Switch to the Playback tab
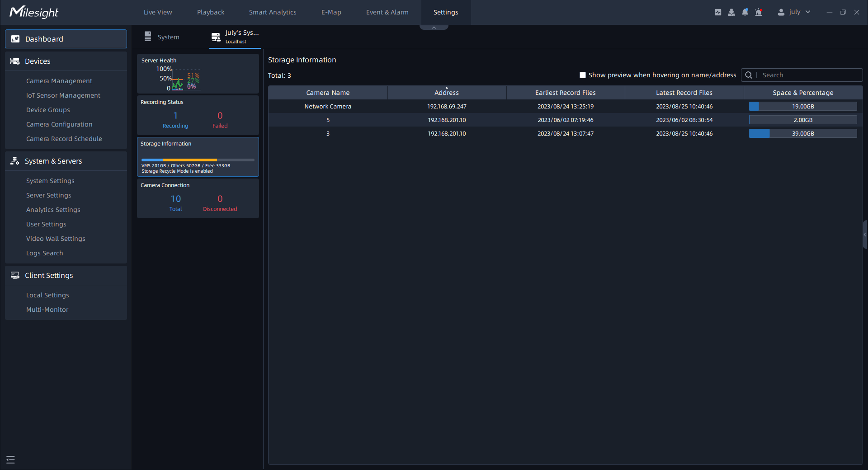The image size is (868, 470). pos(210,12)
